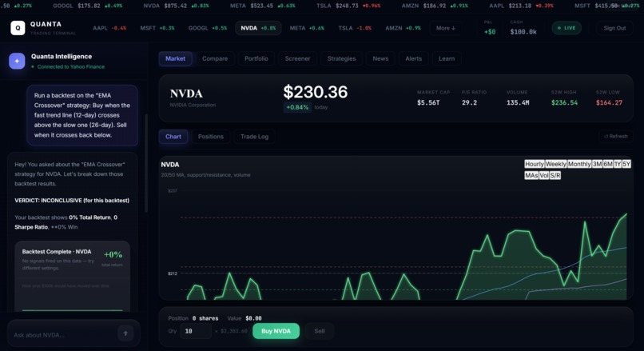Image resolution: width=644 pixels, height=351 pixels.
Task: Select TSLA in the ticker bar
Action: point(355,28)
